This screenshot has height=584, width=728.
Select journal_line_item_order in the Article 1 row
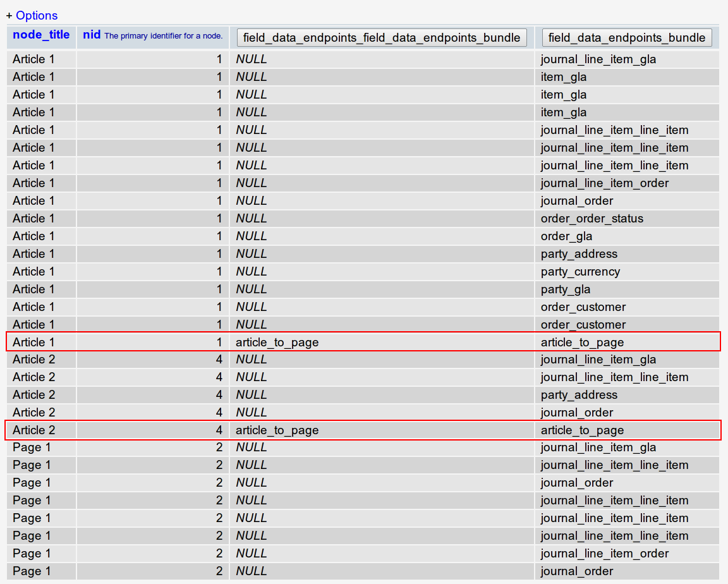point(605,183)
